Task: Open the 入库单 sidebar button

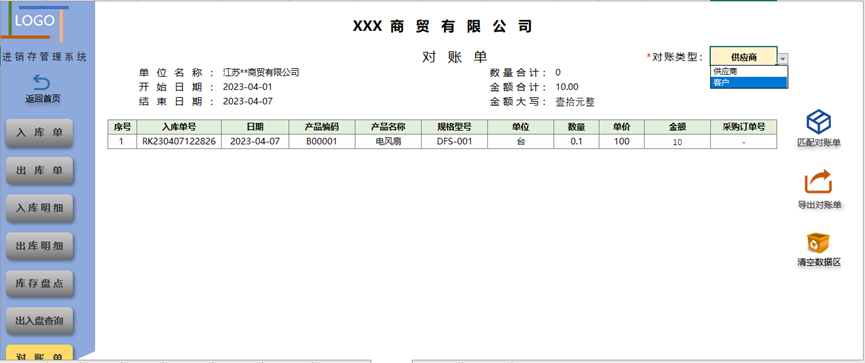Action: click(39, 132)
